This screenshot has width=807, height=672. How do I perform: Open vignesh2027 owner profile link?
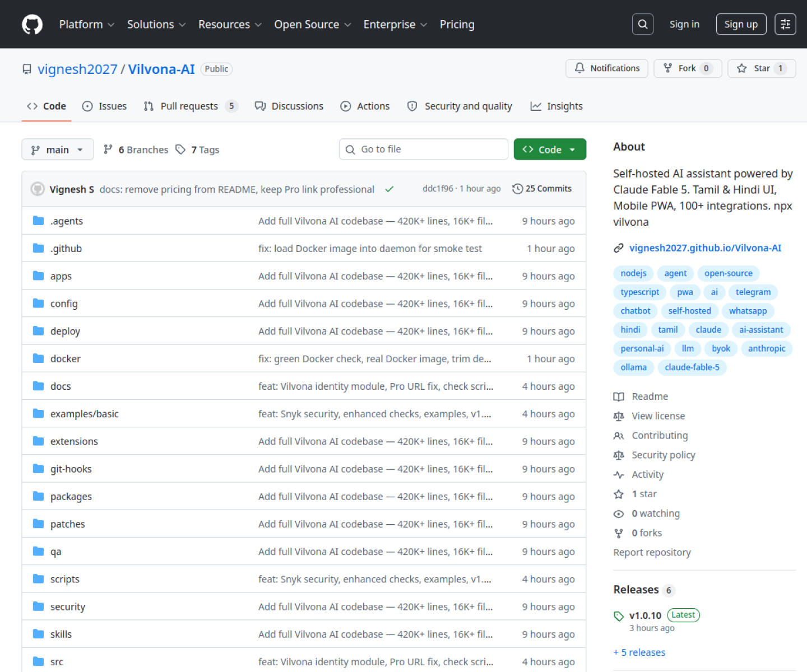click(x=77, y=69)
